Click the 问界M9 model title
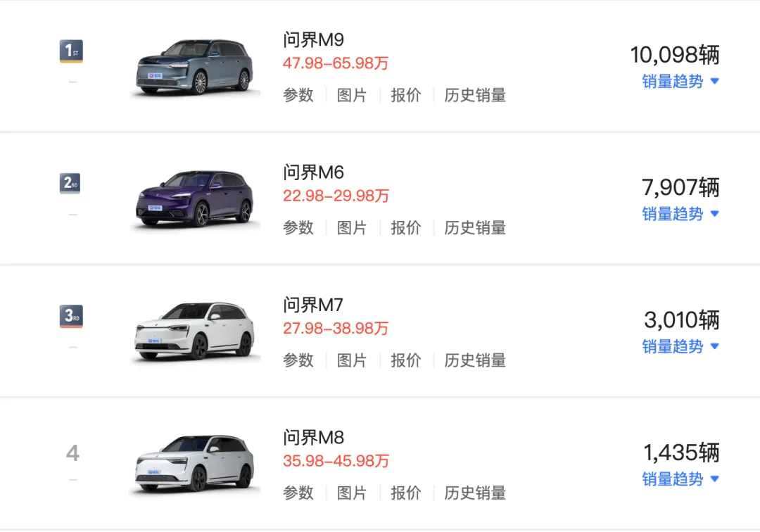Viewport: 760px width, 532px height. 314,39
